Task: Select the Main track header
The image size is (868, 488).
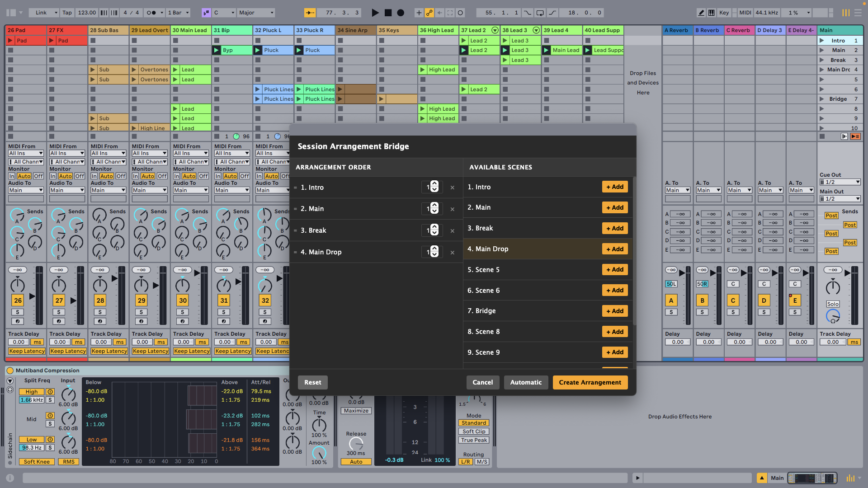Action: [x=840, y=30]
